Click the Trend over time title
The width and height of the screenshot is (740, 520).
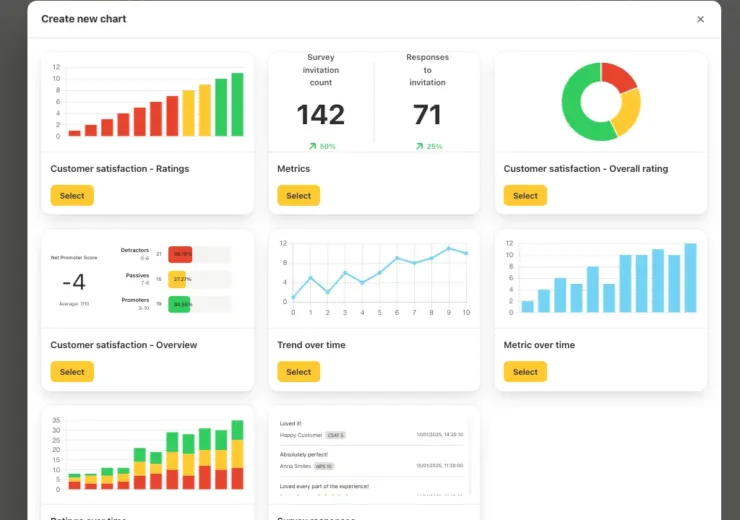[311, 345]
